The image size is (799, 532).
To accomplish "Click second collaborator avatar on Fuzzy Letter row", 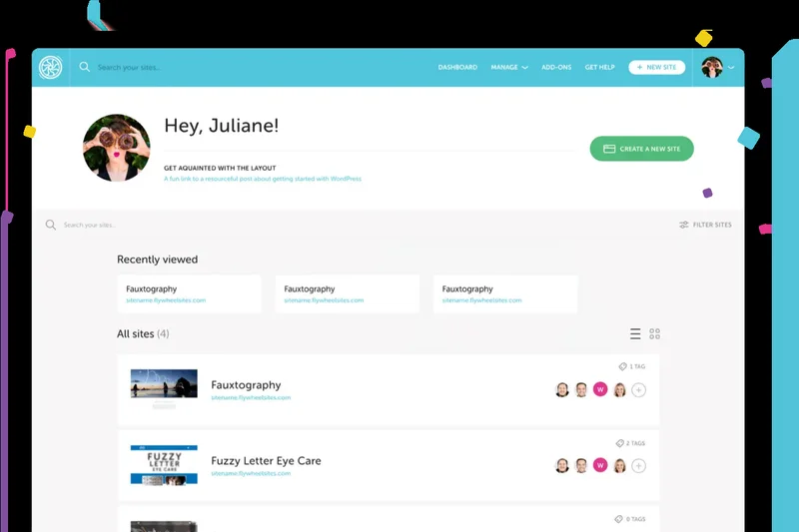I will [x=581, y=465].
